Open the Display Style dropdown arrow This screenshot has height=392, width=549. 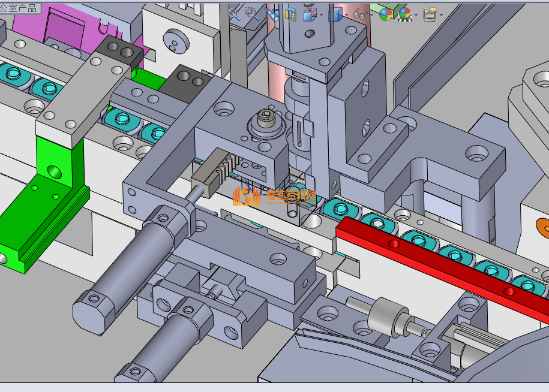[346, 15]
